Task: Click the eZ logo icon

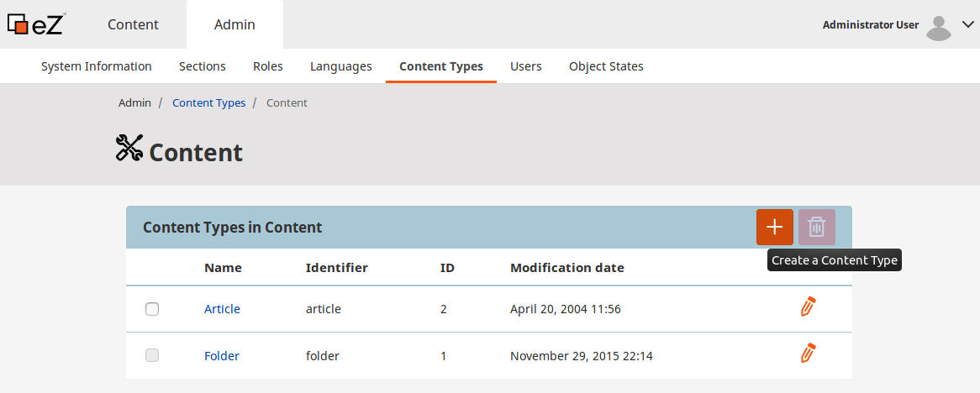Action: point(36,24)
